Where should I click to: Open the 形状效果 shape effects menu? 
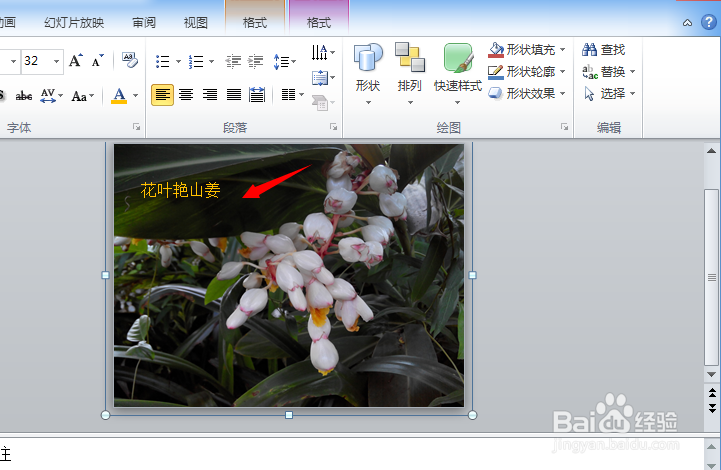527,94
